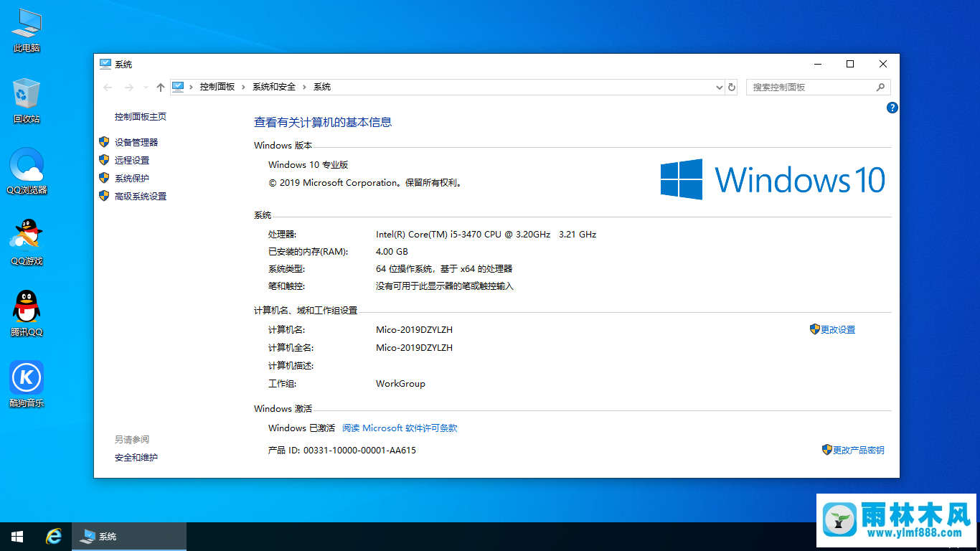The image size is (980, 551).
Task: Click the 'Windows 10 专业版' edition text
Action: [308, 165]
